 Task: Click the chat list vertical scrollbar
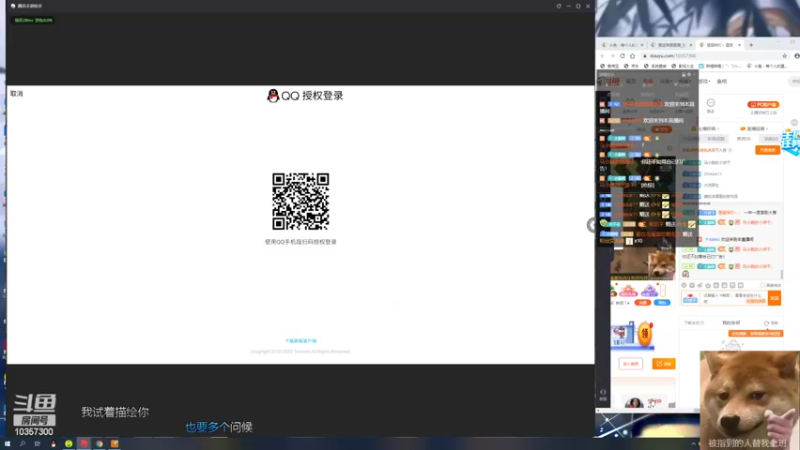782,274
